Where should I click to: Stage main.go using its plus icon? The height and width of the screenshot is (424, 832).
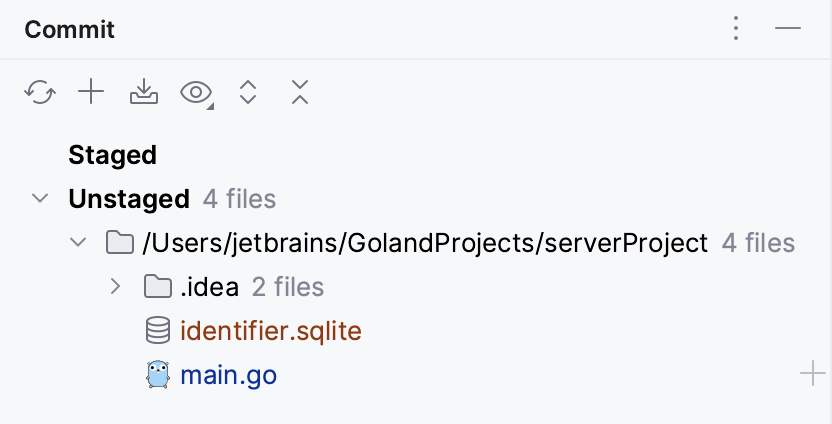click(x=812, y=375)
